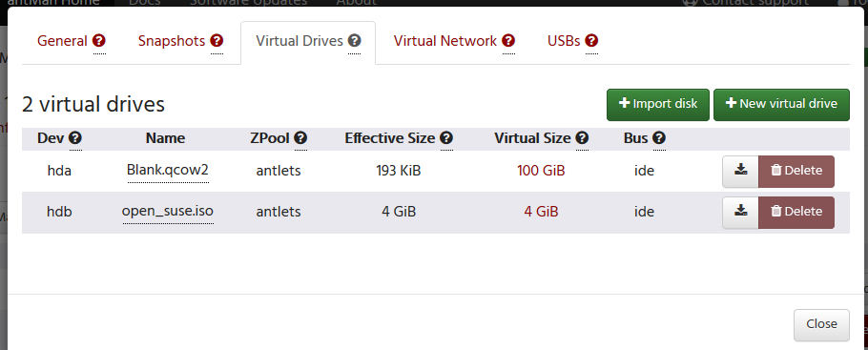Screen dimensions: 868x350
Task: Download the Blank.qcow2 drive
Action: tap(741, 171)
